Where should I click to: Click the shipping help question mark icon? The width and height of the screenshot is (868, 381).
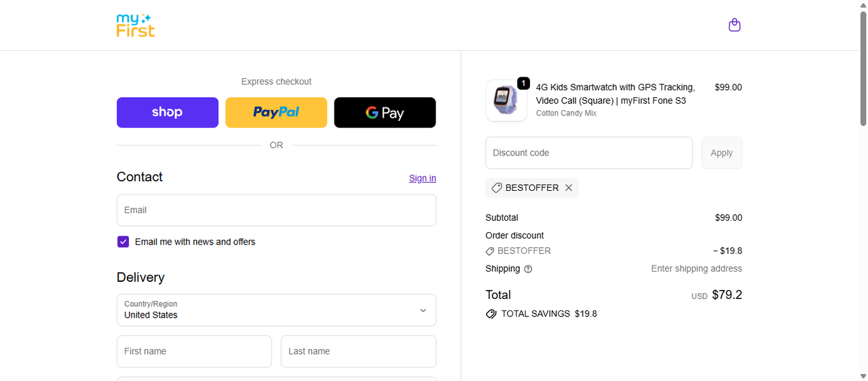[x=528, y=269]
